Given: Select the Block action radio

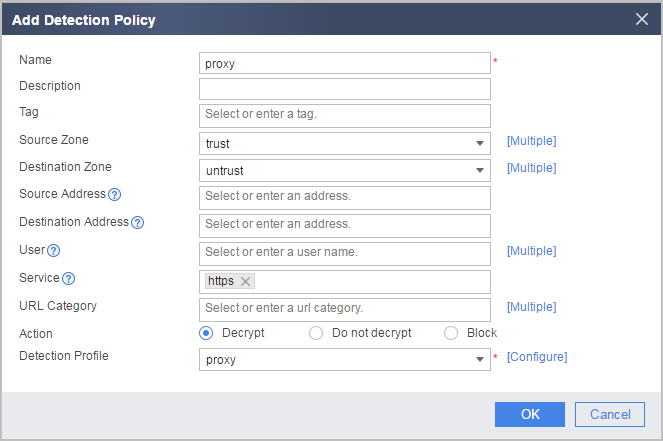Looking at the screenshot, I should pyautogui.click(x=451, y=333).
